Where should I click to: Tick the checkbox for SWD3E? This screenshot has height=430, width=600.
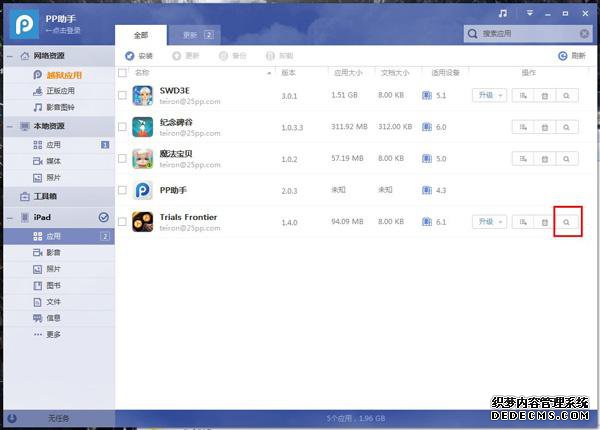click(122, 95)
